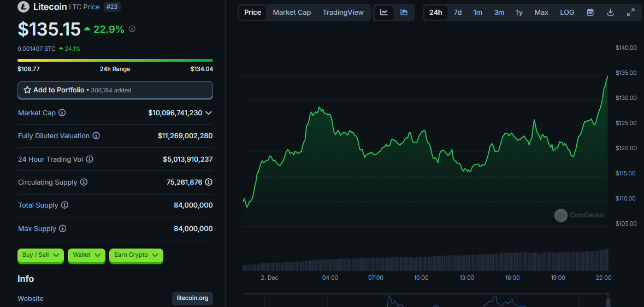Screen dimensions: 644x307
Task: Click the 306,184 added text
Action: click(x=111, y=90)
